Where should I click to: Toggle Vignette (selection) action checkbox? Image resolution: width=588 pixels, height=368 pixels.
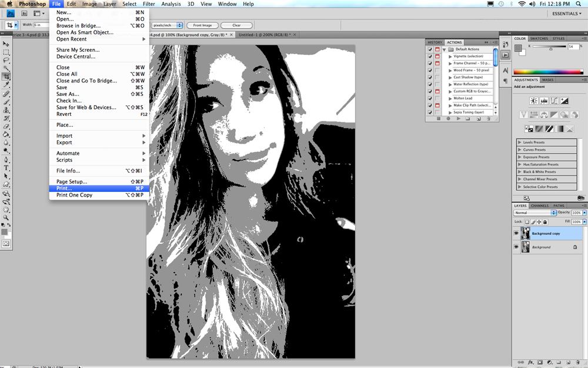tap(430, 57)
